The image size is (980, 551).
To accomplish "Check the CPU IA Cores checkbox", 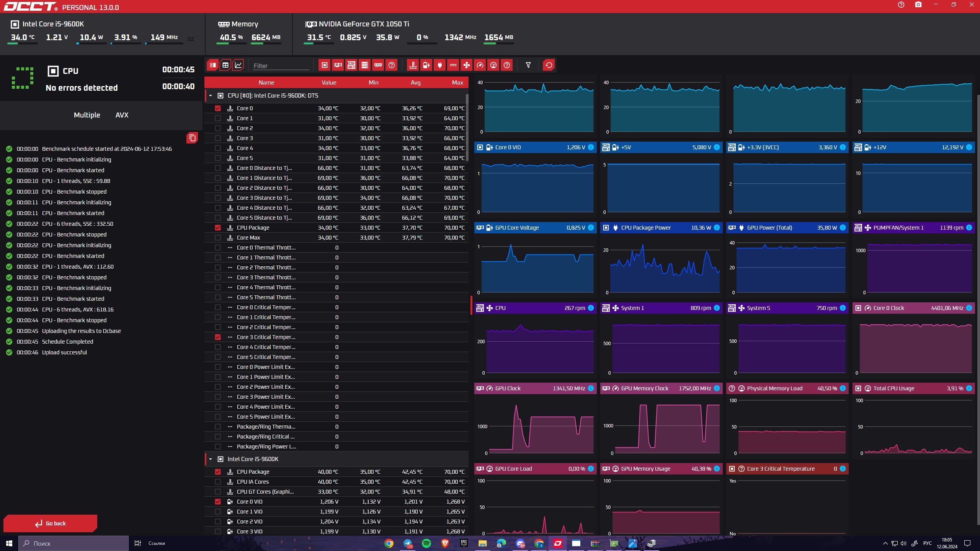I will coord(218,482).
